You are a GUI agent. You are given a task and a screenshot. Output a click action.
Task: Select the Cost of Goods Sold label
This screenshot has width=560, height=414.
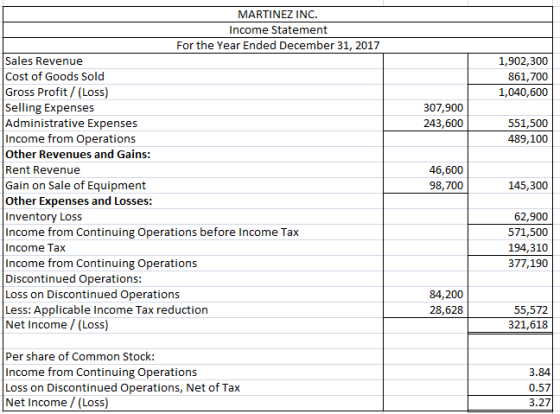pos(55,76)
